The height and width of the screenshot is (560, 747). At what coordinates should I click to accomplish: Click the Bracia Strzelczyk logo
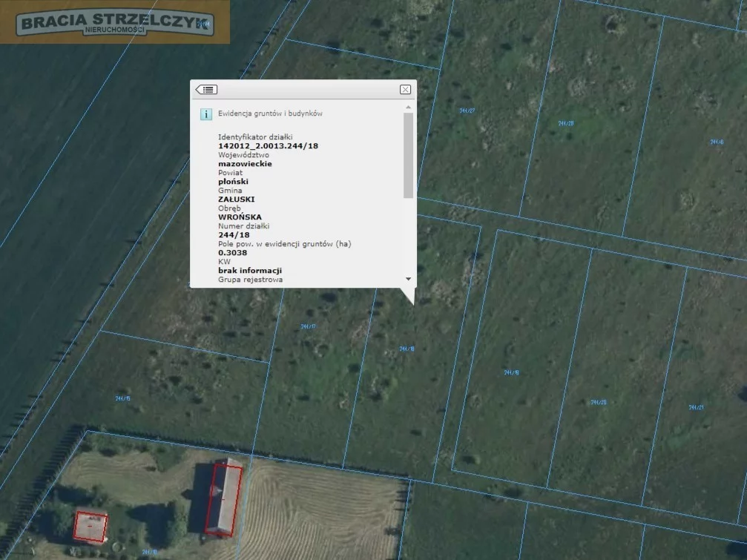pyautogui.click(x=115, y=22)
